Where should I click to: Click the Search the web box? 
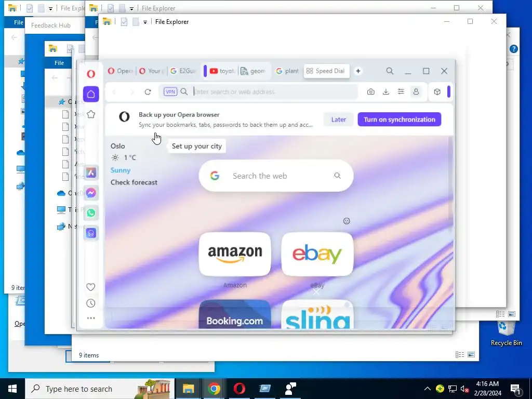pyautogui.click(x=276, y=176)
